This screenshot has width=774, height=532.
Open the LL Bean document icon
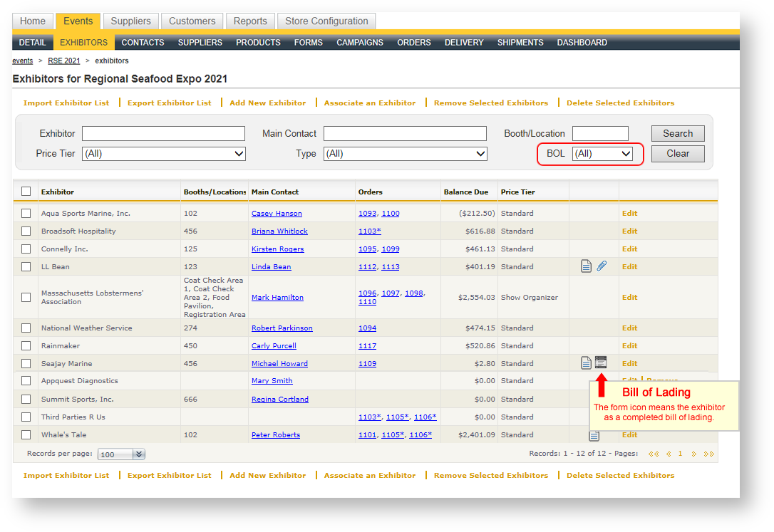pyautogui.click(x=586, y=266)
